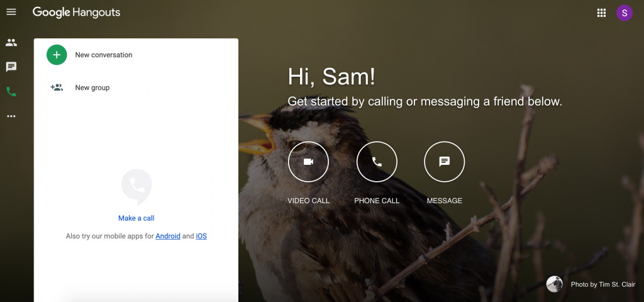Click the add-people New group icon
The image size is (644, 302).
click(57, 87)
